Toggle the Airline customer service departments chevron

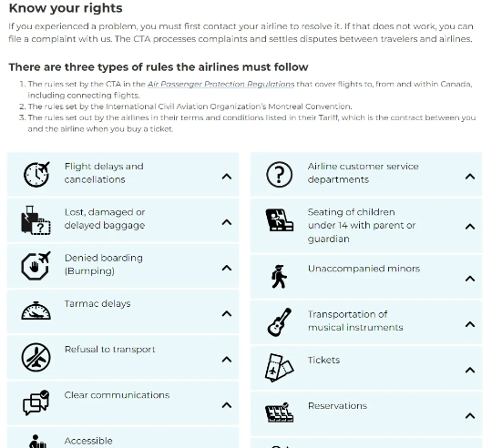pyautogui.click(x=470, y=177)
